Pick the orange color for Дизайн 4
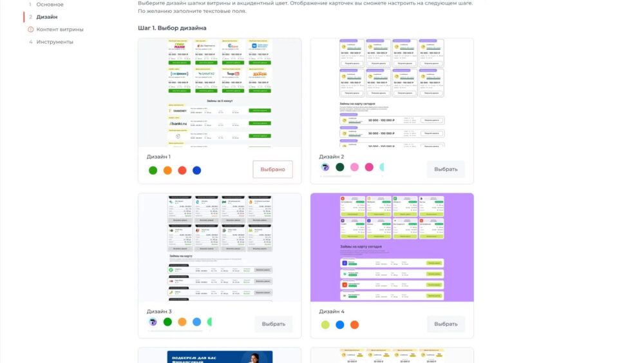 point(354,325)
